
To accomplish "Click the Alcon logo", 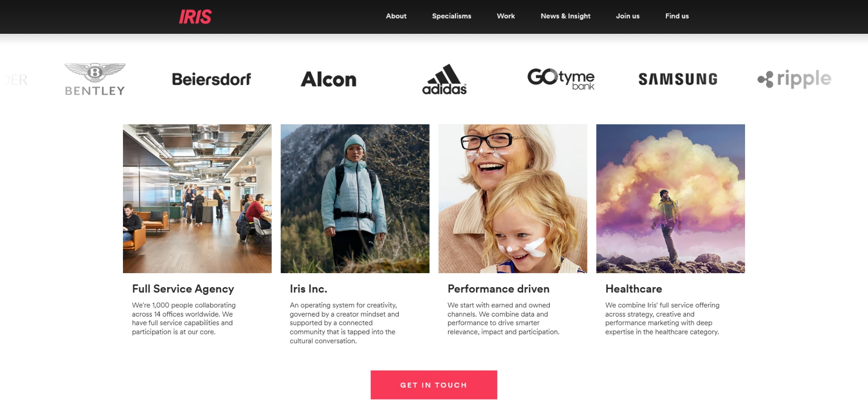I will point(328,79).
